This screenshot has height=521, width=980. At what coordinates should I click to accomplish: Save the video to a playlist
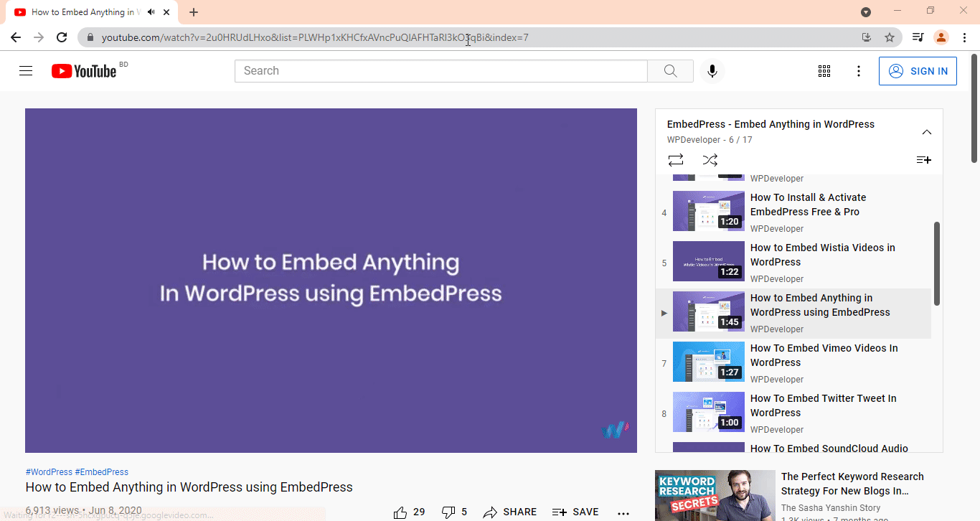pos(575,512)
